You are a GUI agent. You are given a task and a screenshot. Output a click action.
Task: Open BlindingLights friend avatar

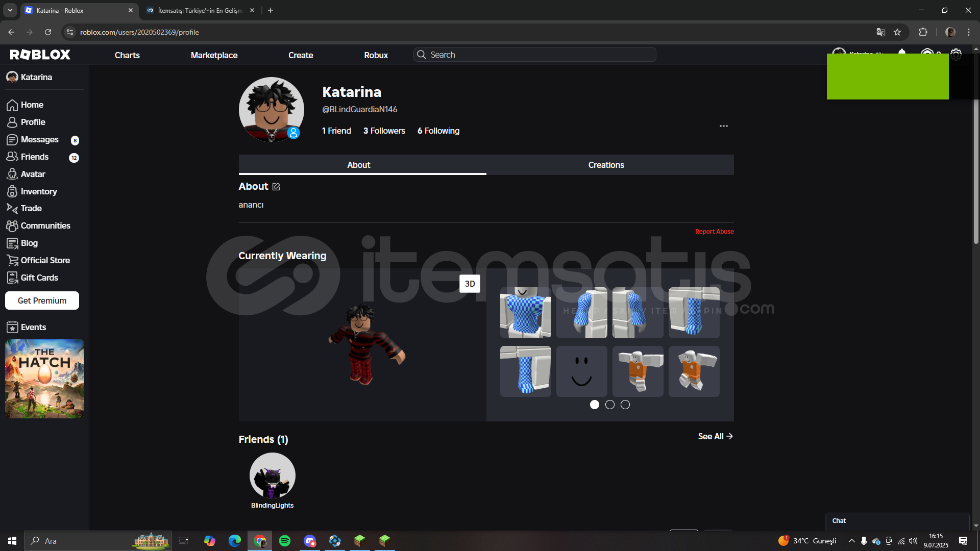272,475
